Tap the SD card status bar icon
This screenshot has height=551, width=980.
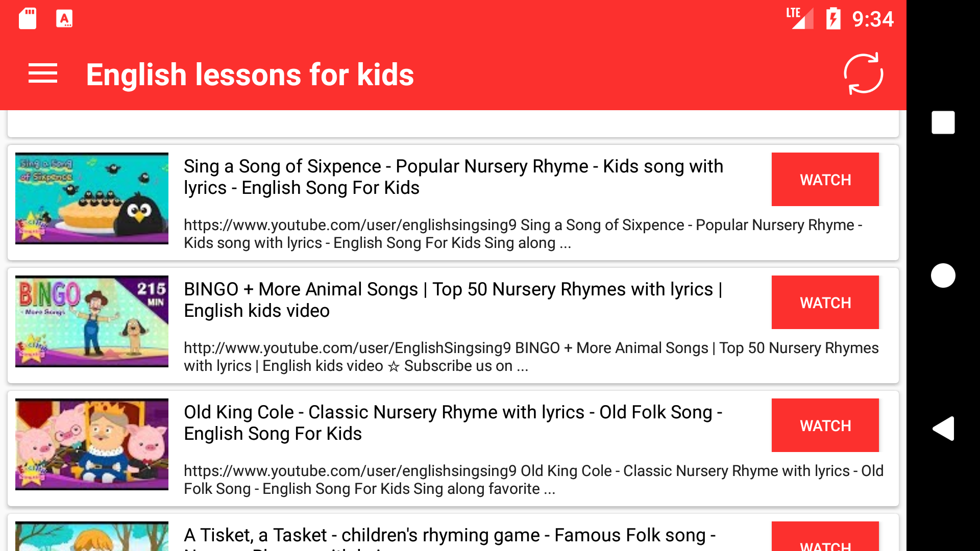[28, 18]
